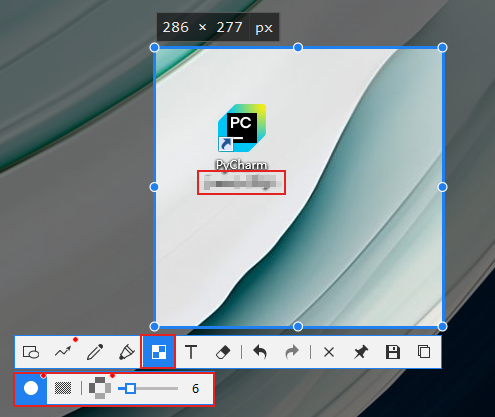Viewport: 495px width, 417px height.
Task: Click the bottom-left selection corner handle
Action: [154, 327]
